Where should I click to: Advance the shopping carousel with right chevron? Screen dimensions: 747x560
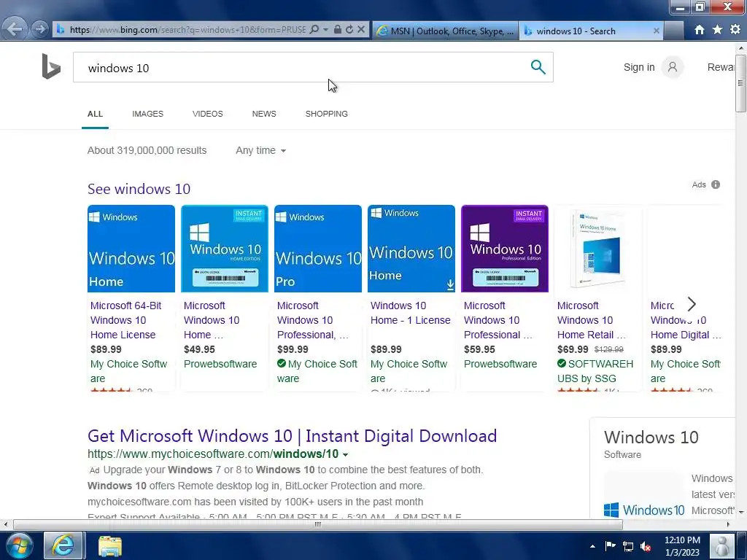pos(692,304)
